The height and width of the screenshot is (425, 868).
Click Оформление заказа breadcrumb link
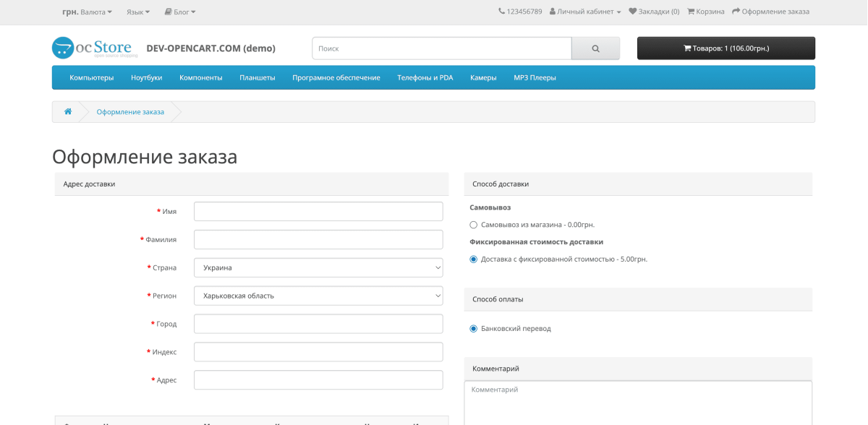pos(130,112)
